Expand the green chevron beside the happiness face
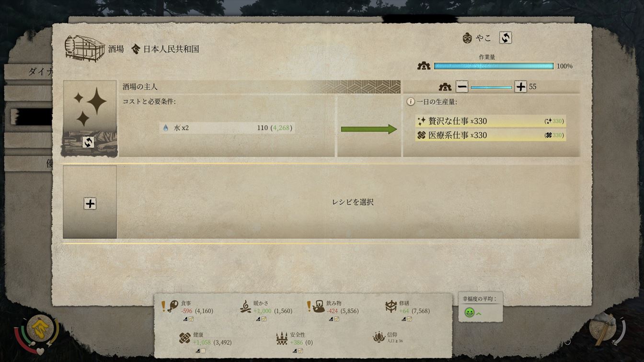 pos(478,313)
